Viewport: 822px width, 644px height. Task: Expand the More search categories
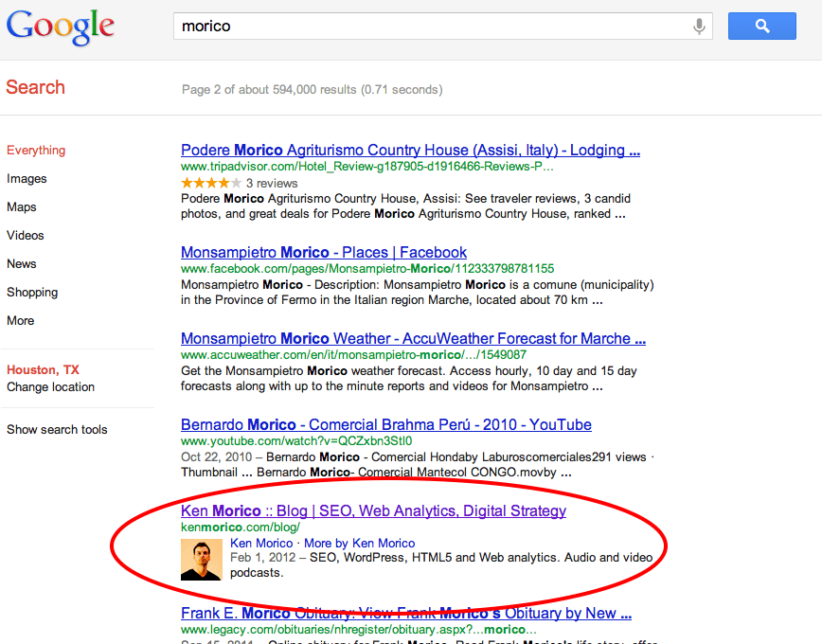click(21, 321)
